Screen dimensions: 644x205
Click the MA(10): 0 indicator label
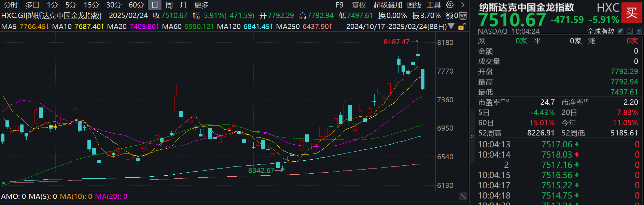pyautogui.click(x=76, y=196)
